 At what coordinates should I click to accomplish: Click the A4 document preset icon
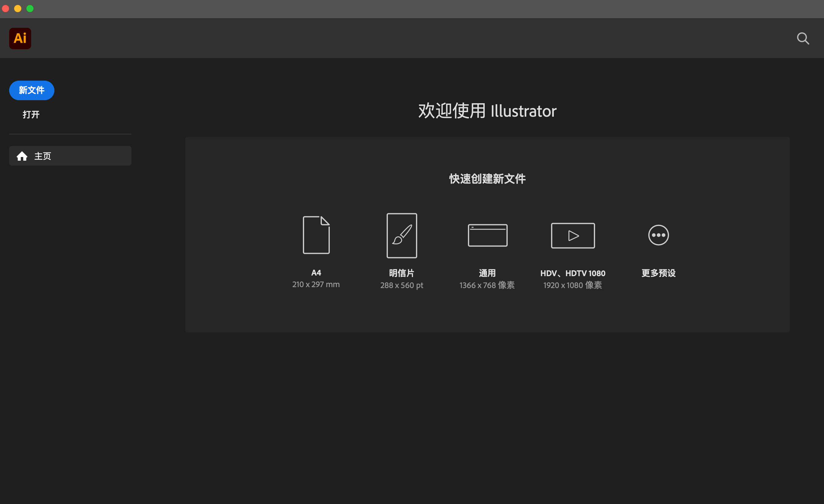[x=316, y=235]
